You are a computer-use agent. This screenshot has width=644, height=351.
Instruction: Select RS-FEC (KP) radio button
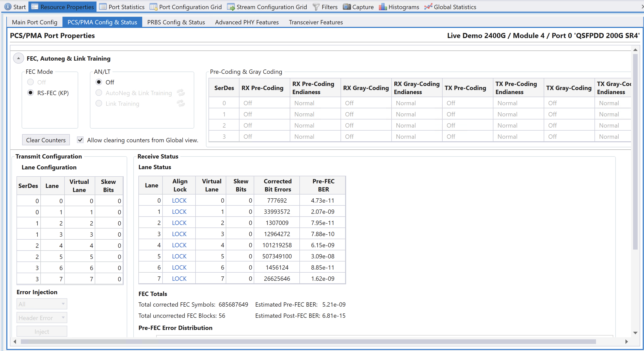coord(30,93)
